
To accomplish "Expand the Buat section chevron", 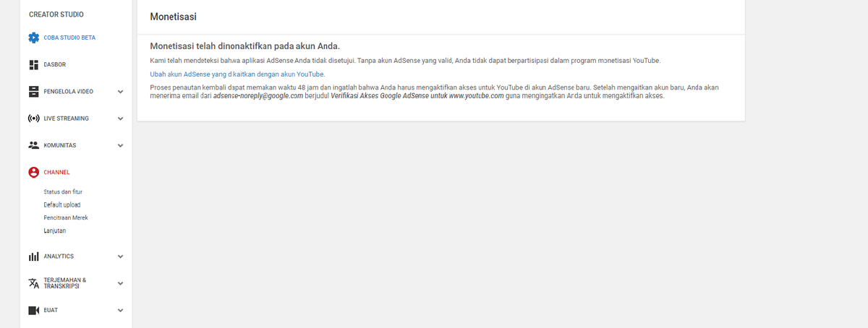I will pos(121,311).
